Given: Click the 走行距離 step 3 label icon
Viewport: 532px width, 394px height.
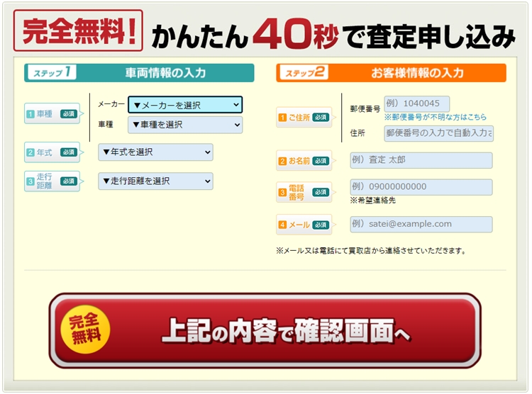Looking at the screenshot, I should pyautogui.click(x=52, y=181).
